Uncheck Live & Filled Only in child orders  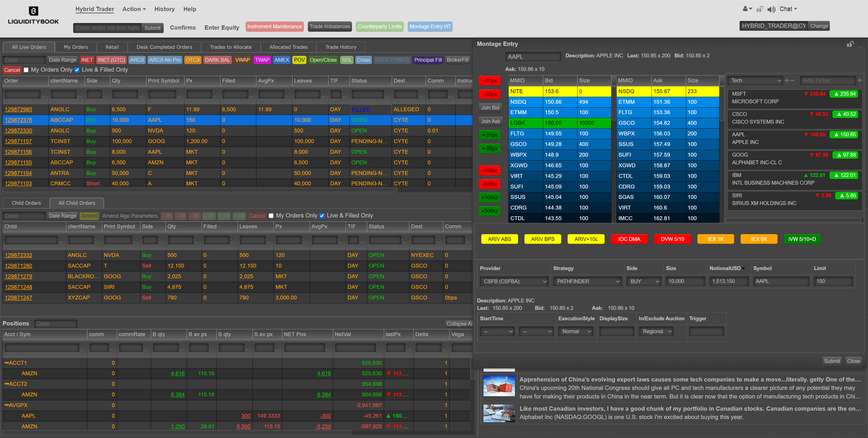[322, 216]
